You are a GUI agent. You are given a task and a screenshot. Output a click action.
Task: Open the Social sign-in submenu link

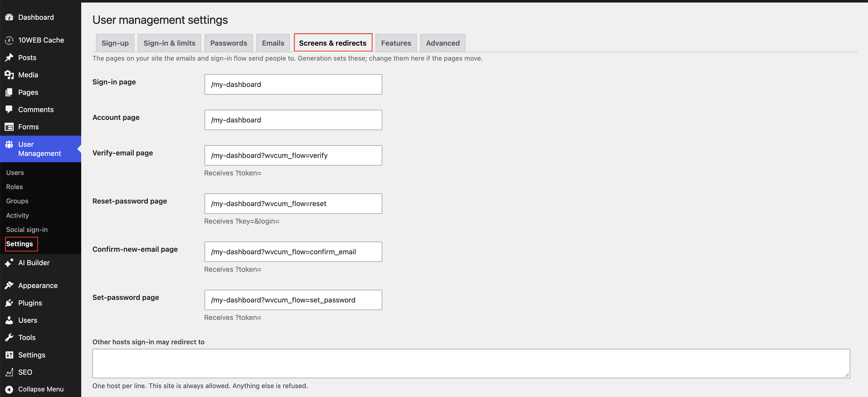tap(27, 229)
